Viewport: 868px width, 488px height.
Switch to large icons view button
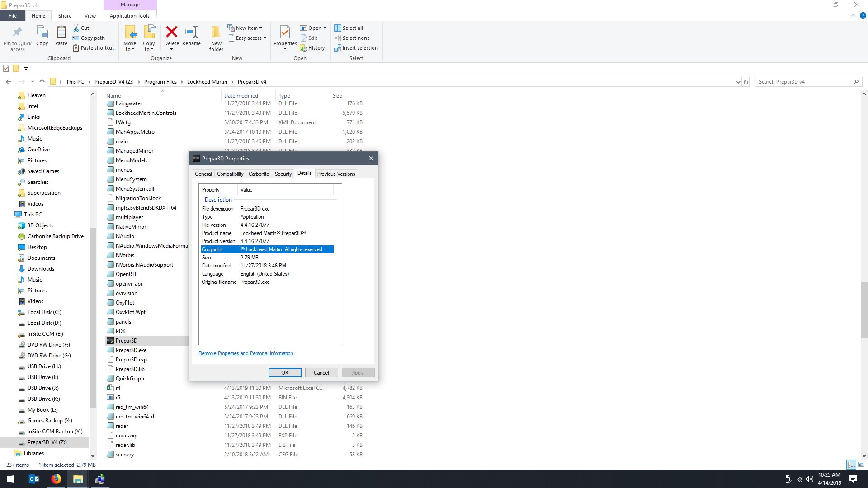(x=861, y=465)
